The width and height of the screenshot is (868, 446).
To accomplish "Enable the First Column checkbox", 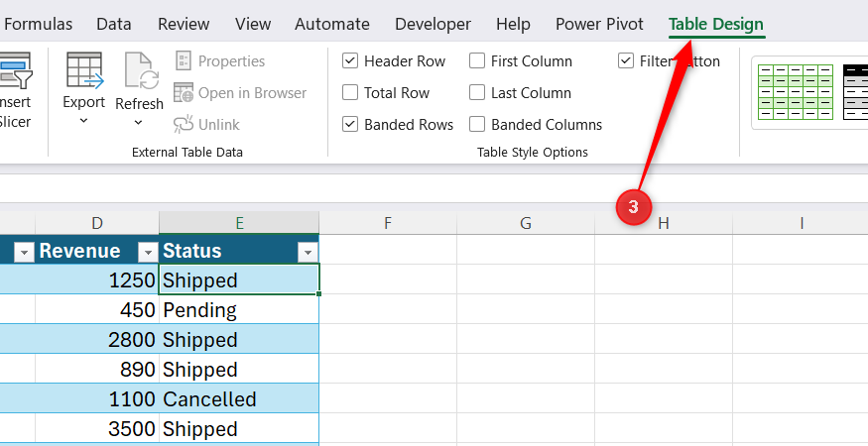I will point(476,60).
